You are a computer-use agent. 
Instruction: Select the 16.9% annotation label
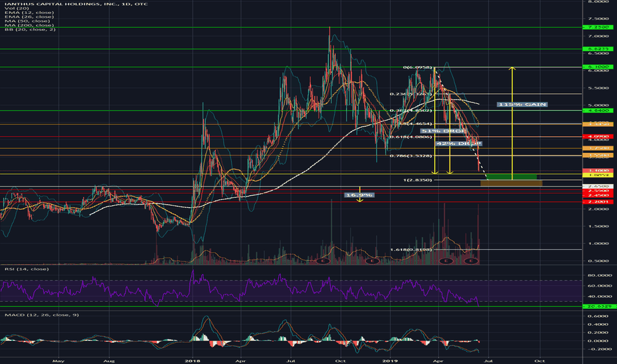click(358, 195)
